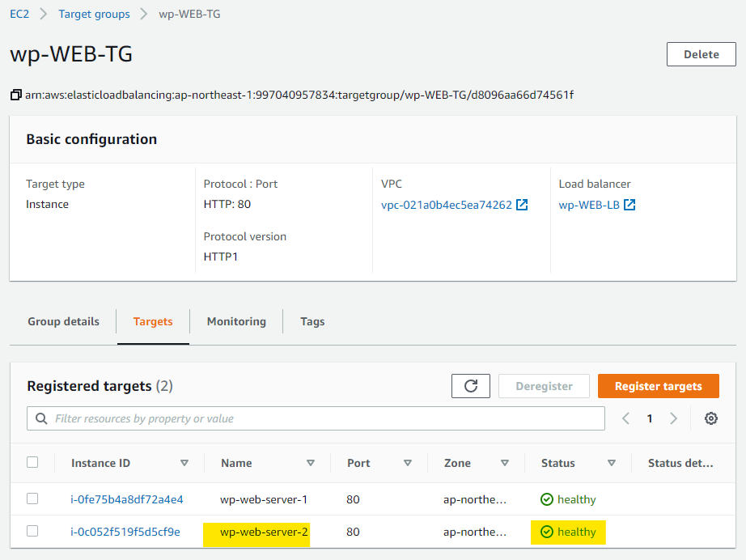Click port 80 for wp-web-server-2
This screenshot has height=560, width=746.
353,532
